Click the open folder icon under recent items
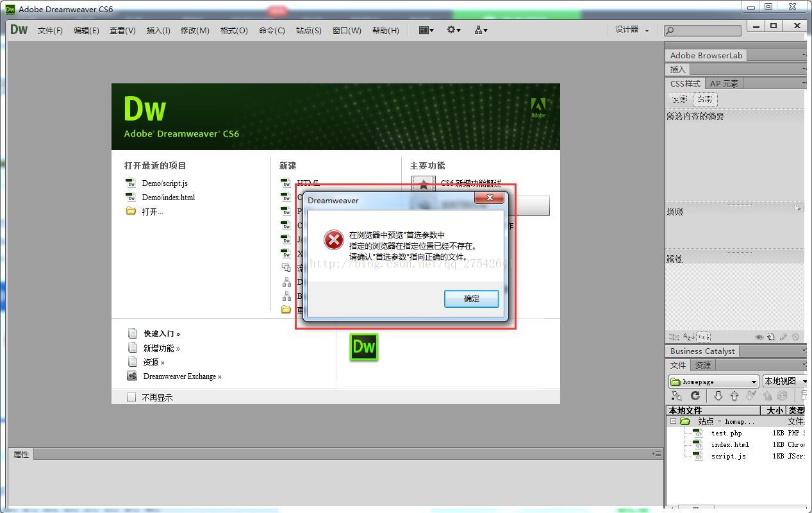The height and width of the screenshot is (513, 812). point(131,211)
